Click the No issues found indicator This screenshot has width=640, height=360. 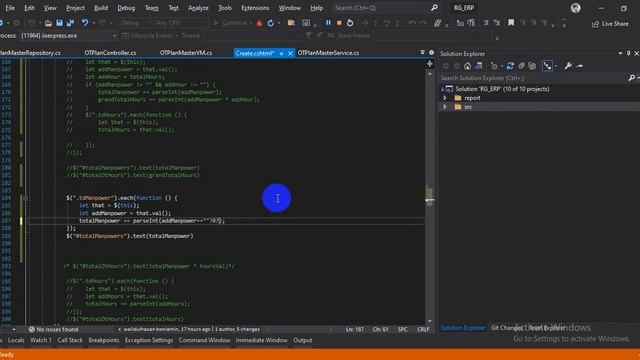[53, 329]
